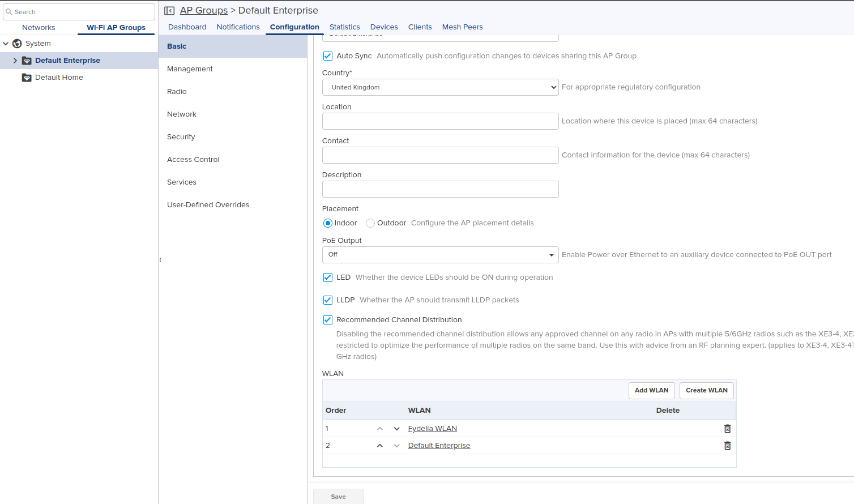854x504 pixels.
Task: Toggle the LLDP checkbox
Action: click(327, 300)
